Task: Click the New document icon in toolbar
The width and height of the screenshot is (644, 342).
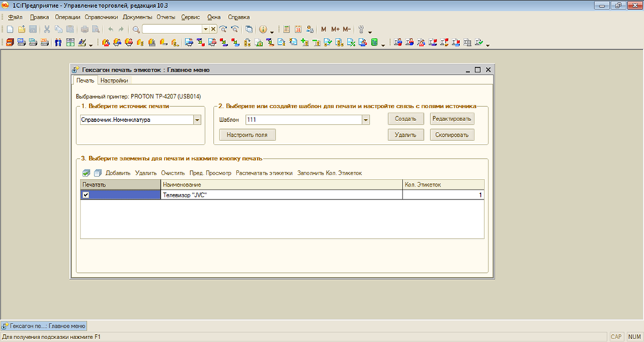Action: coord(9,29)
